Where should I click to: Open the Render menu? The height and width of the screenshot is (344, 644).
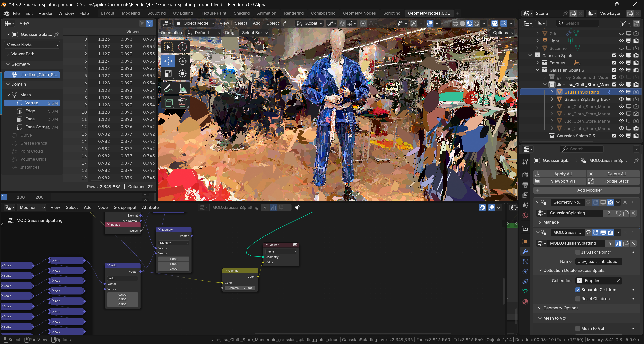tap(45, 13)
